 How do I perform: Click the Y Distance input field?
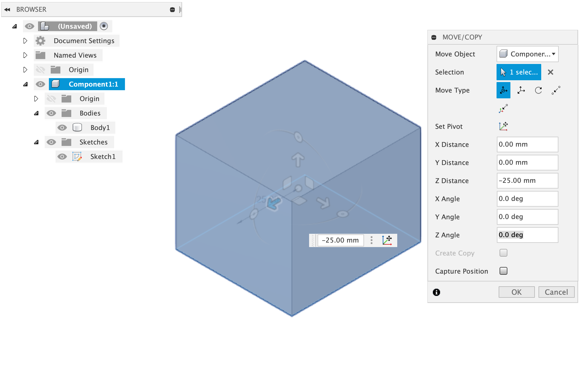tap(527, 163)
